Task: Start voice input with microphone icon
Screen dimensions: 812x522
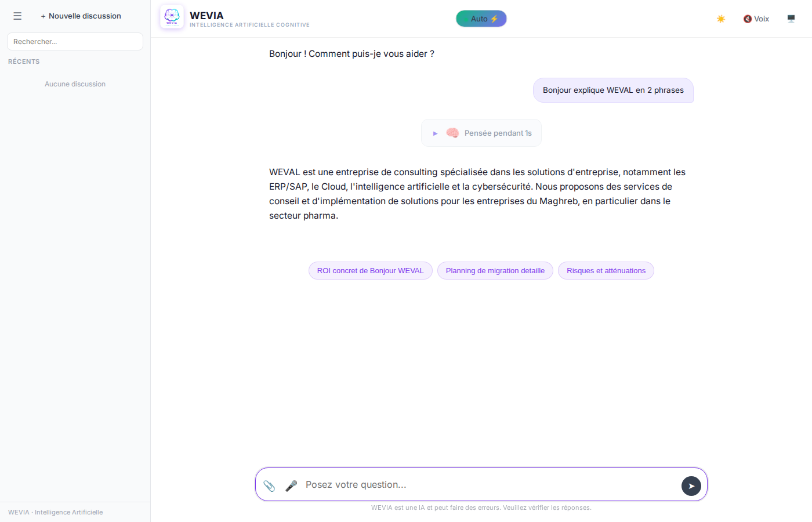Action: (291, 485)
